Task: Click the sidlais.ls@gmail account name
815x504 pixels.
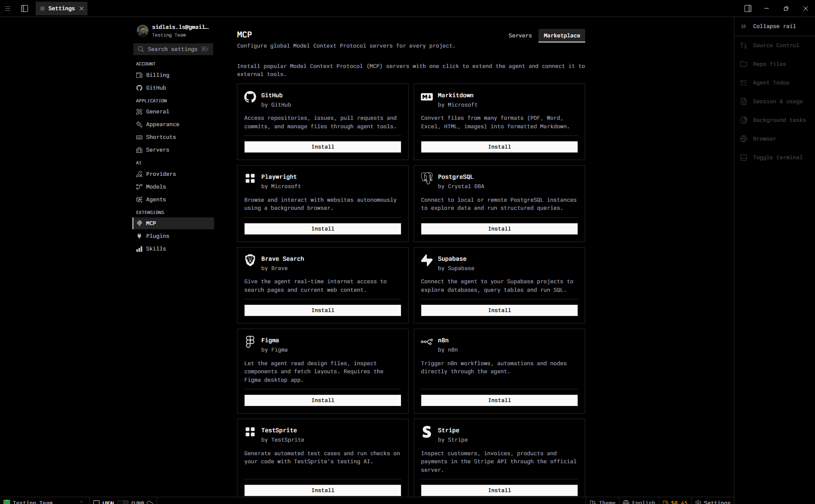Action: pyautogui.click(x=180, y=27)
